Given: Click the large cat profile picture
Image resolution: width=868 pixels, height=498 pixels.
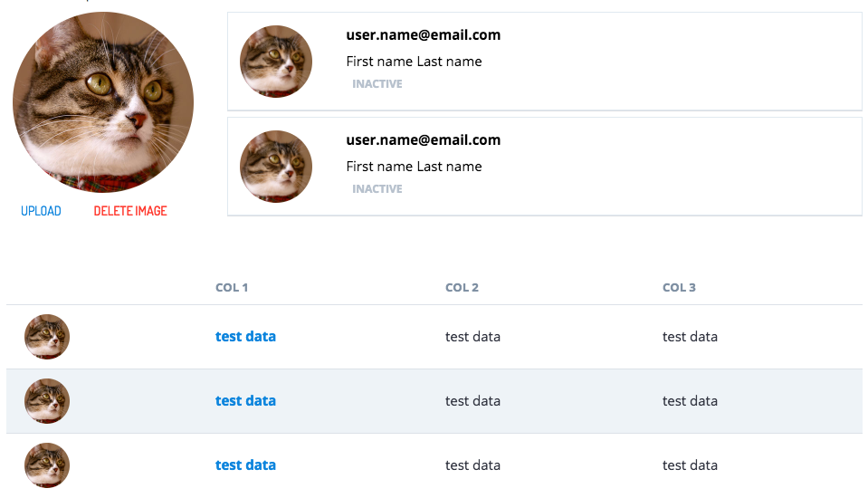Looking at the screenshot, I should click(103, 102).
